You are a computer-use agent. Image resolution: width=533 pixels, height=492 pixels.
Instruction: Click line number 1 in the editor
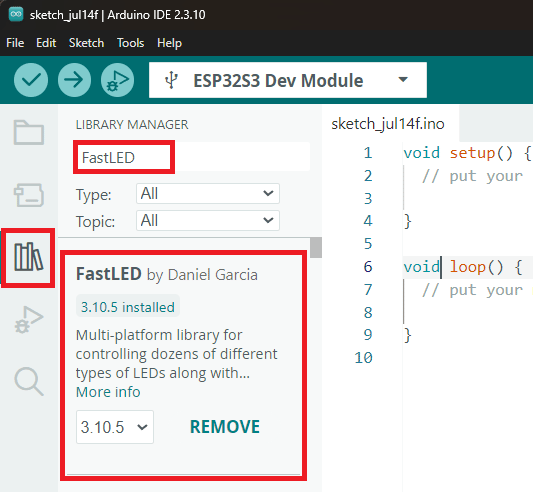coord(368,153)
